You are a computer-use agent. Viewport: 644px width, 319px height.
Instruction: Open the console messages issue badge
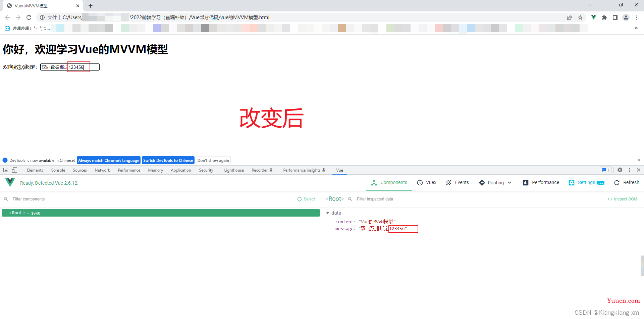point(605,170)
